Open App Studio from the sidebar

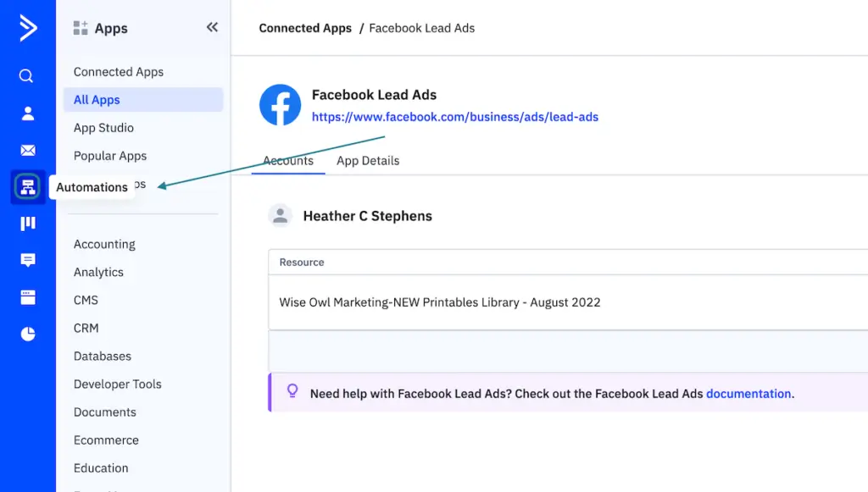click(x=103, y=128)
